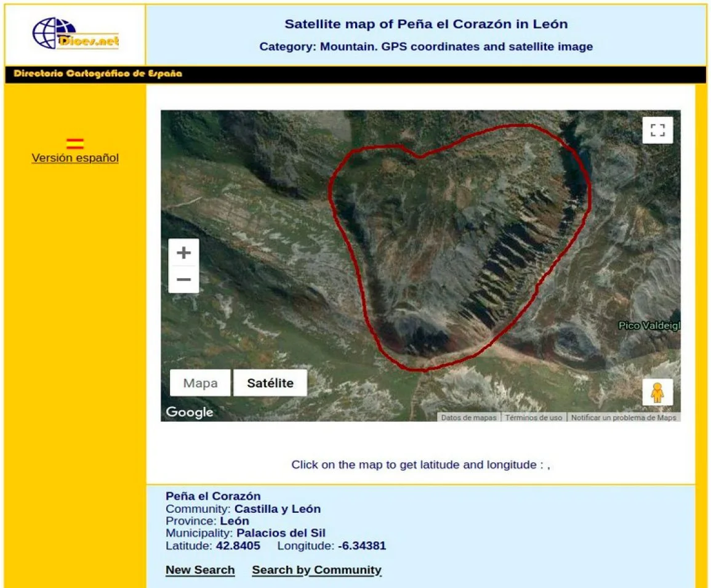This screenshot has height=588, width=711.
Task: Click the Dices.net globe logo
Action: point(75,34)
